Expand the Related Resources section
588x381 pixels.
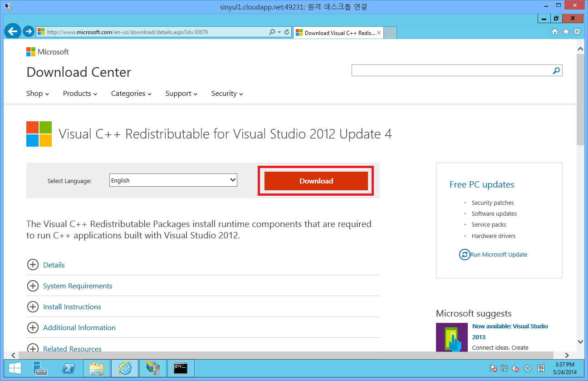click(x=33, y=348)
